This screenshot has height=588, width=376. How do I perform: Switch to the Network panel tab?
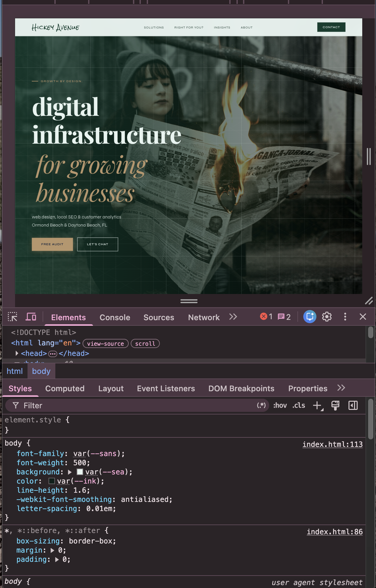click(204, 317)
